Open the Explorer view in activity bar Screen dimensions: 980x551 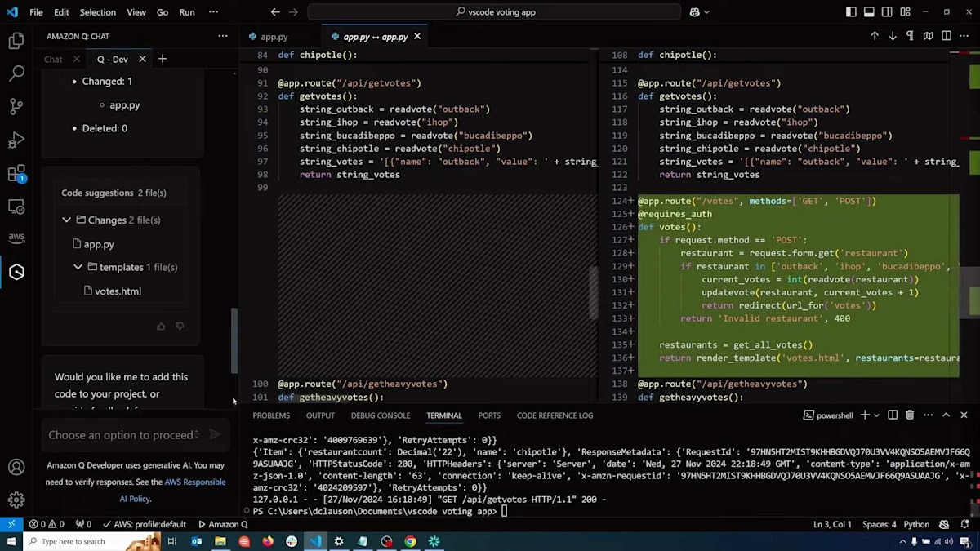point(16,41)
